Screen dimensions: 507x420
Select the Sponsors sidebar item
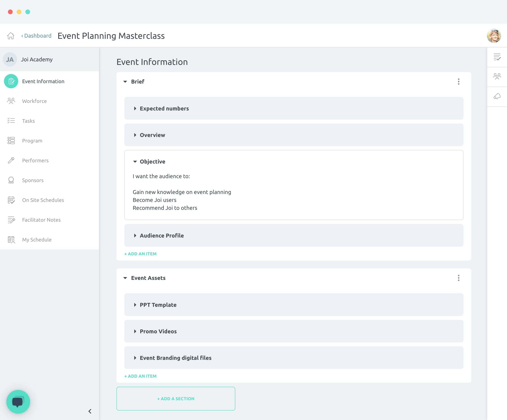33,180
